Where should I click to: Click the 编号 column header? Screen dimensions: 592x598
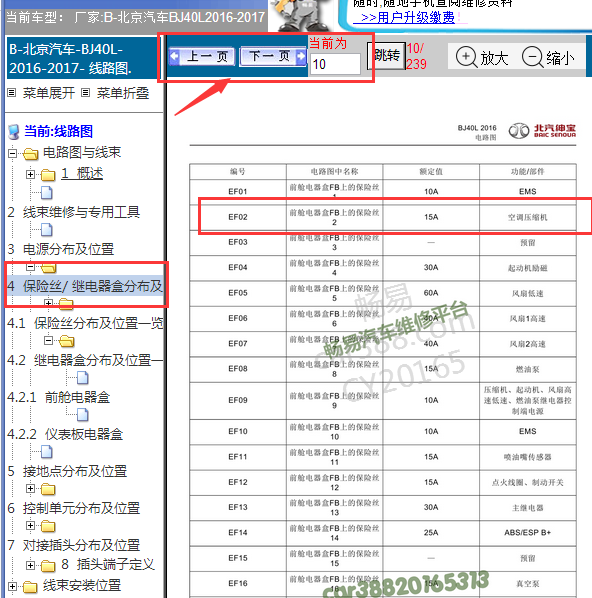tap(238, 172)
